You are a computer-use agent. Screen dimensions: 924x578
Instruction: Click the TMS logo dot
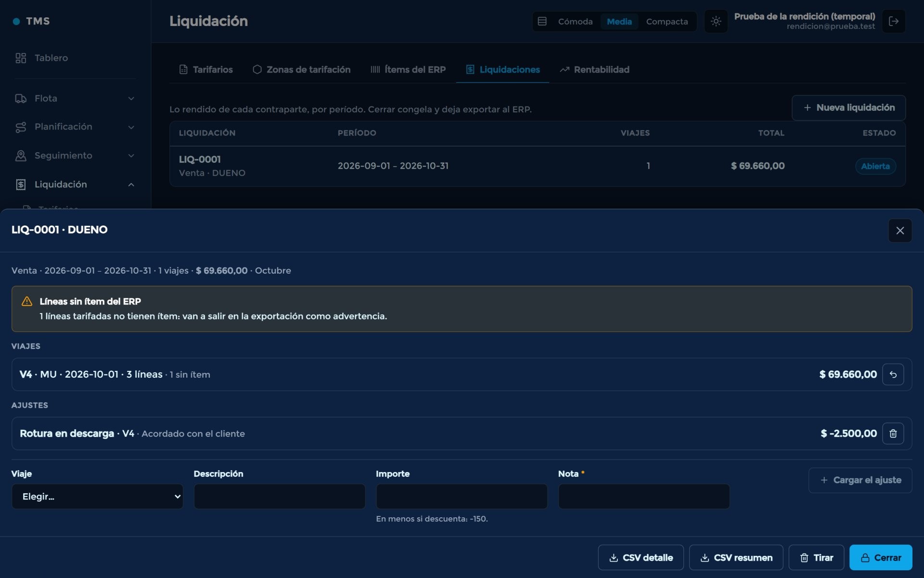click(16, 21)
